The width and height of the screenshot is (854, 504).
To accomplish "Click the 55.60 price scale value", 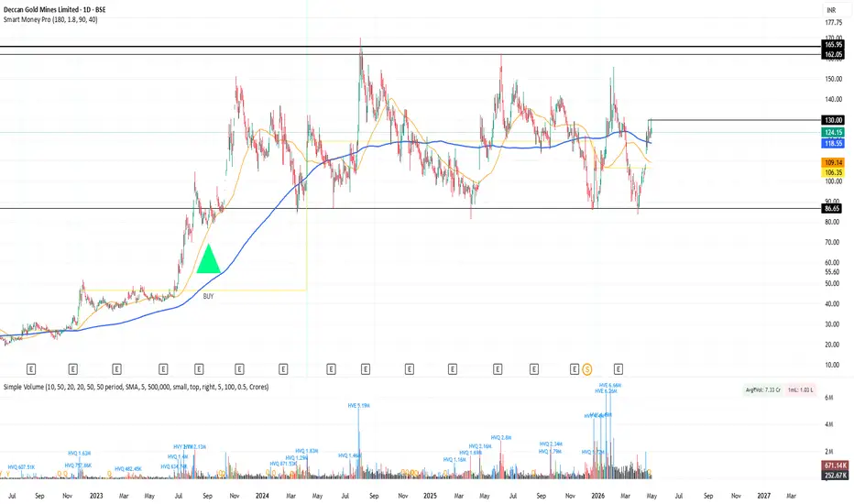I will (x=832, y=272).
